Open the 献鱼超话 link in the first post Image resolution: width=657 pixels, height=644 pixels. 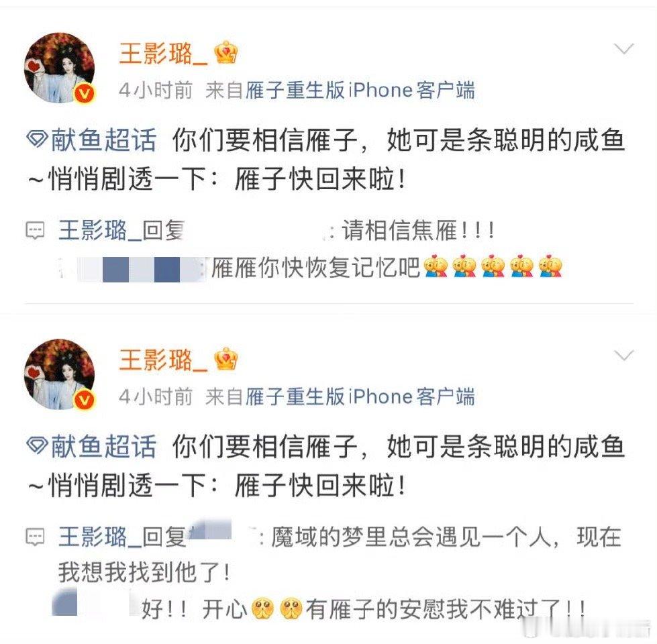[103, 140]
